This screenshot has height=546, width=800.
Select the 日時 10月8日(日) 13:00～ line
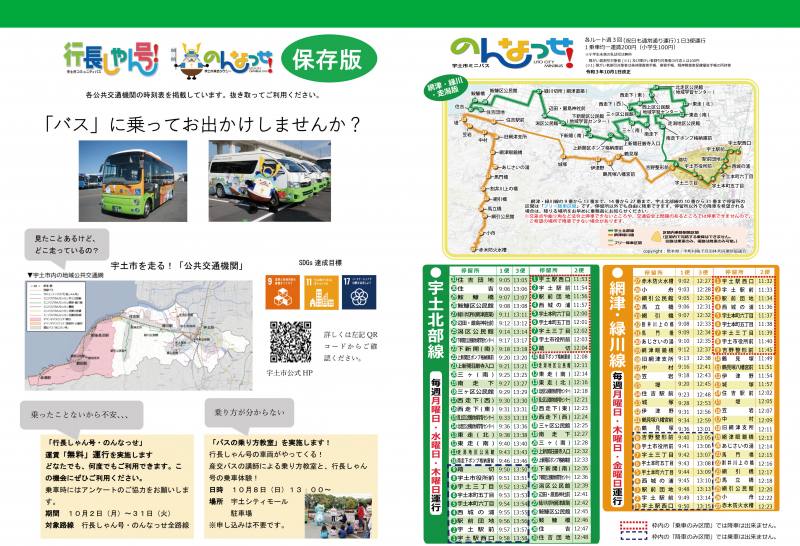tap(270, 489)
